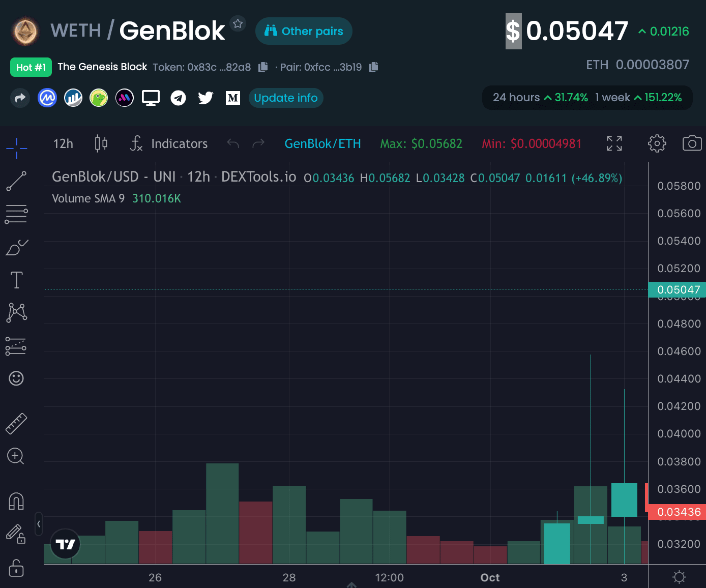Image resolution: width=706 pixels, height=588 pixels.
Task: Open the CoinGecko link icon
Action: click(x=99, y=98)
